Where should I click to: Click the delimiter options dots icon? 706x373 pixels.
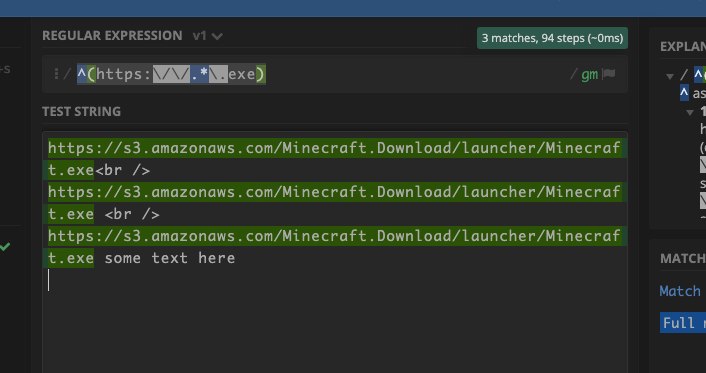(56, 74)
